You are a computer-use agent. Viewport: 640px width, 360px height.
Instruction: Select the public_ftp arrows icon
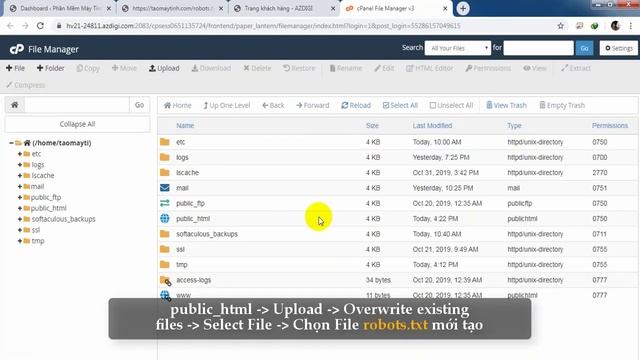164,203
